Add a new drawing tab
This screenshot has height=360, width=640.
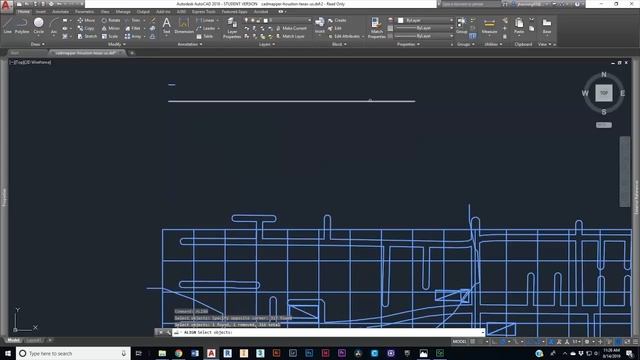pos(131,53)
